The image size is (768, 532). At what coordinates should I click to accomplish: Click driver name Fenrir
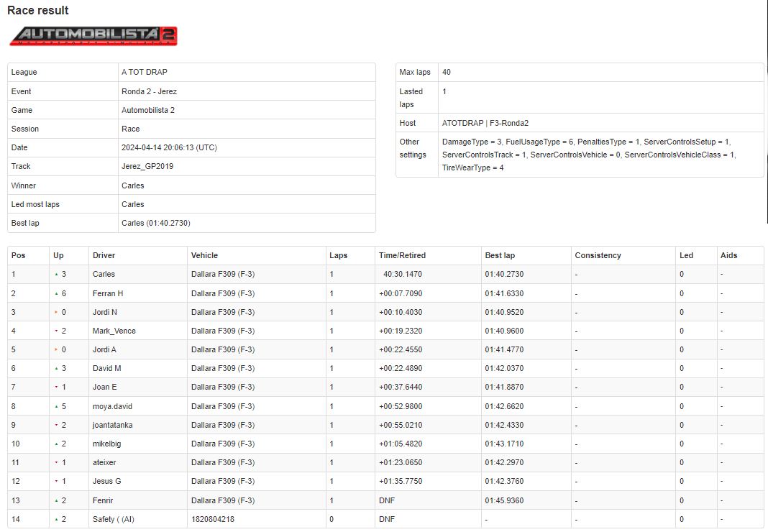click(102, 500)
